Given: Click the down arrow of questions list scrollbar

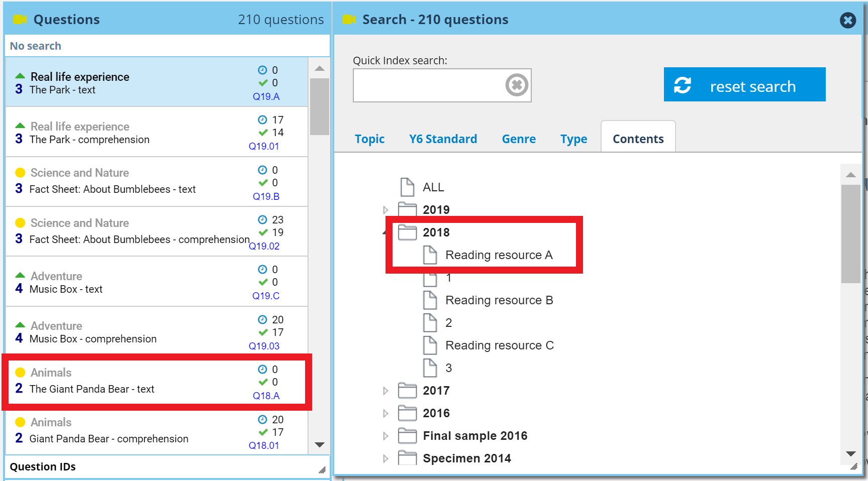Looking at the screenshot, I should [x=319, y=445].
